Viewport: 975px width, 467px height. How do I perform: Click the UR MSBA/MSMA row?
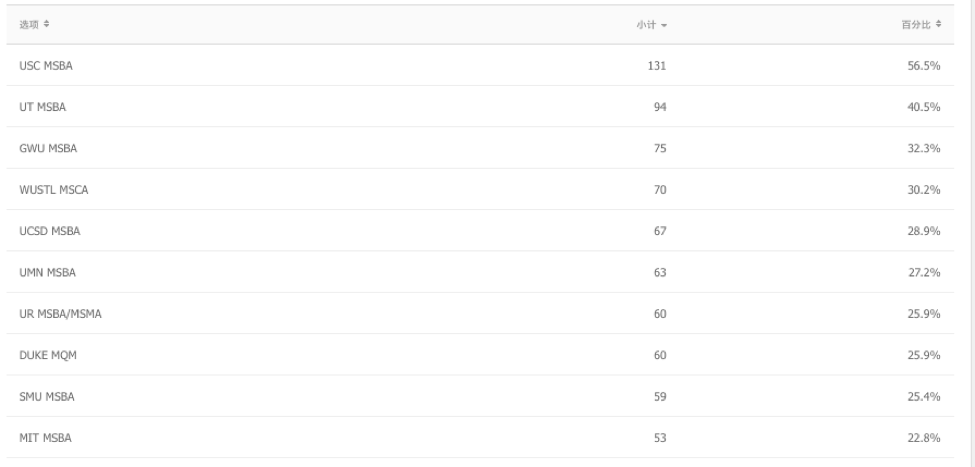pyautogui.click(x=480, y=313)
